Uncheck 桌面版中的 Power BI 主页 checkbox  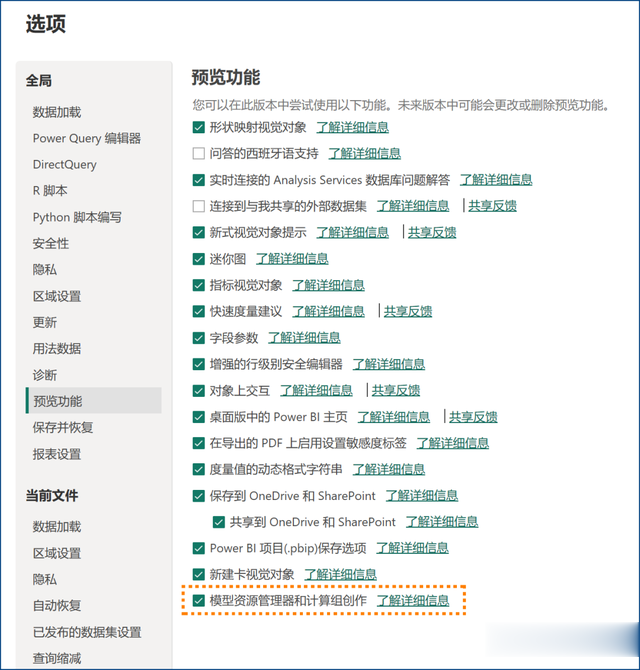click(x=199, y=417)
